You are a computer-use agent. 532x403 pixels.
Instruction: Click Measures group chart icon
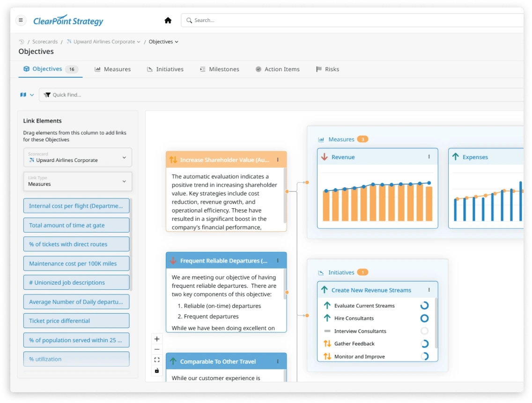tap(321, 139)
